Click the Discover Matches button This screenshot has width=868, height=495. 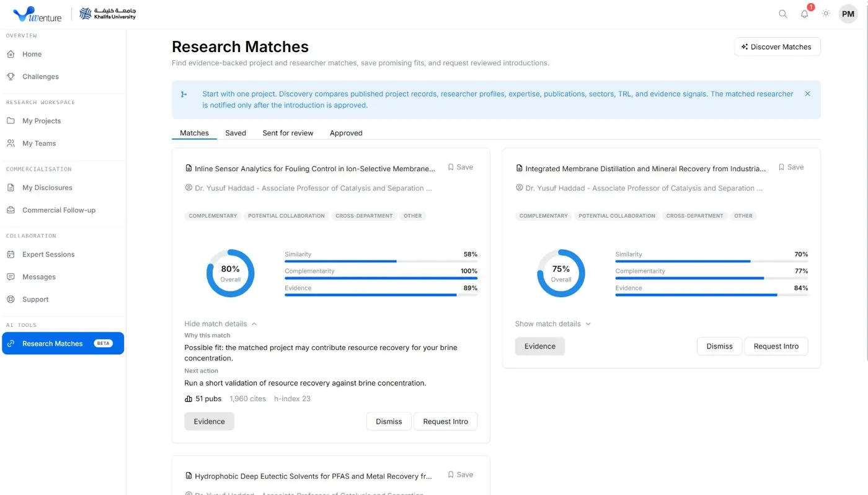(777, 47)
